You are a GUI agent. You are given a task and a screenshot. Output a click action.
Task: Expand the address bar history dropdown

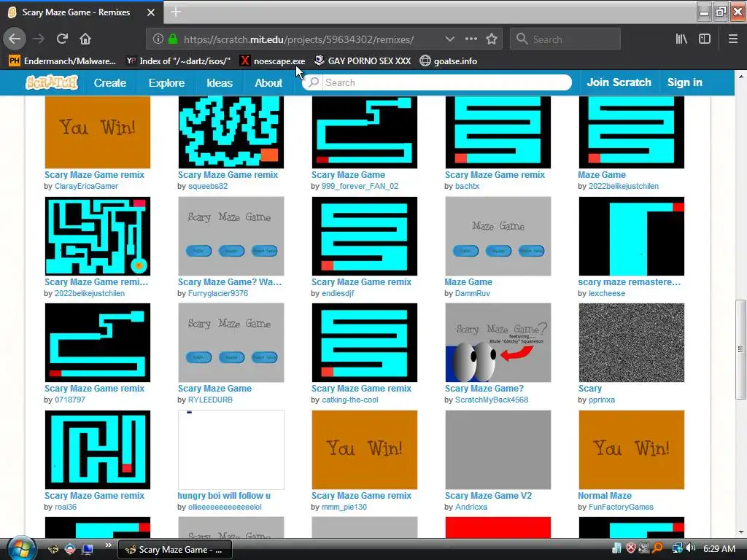pyautogui.click(x=449, y=39)
